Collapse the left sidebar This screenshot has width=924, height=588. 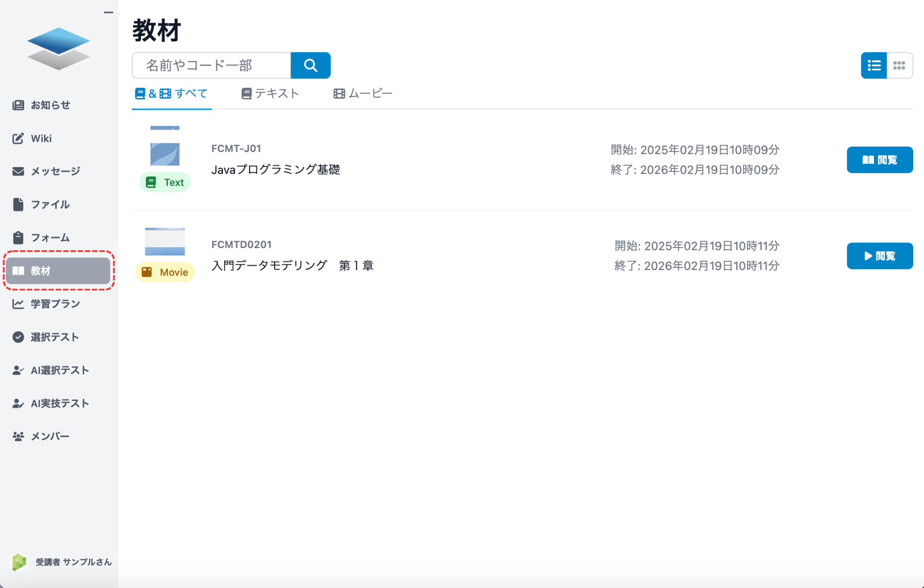(108, 12)
